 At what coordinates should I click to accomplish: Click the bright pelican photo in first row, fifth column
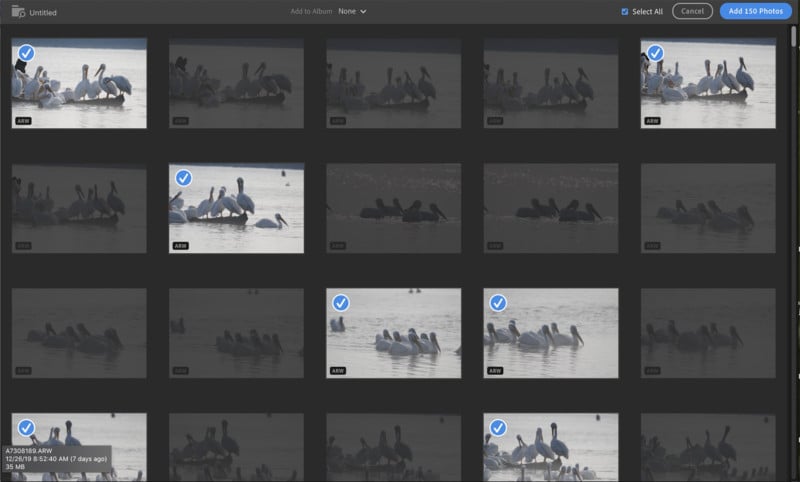(708, 83)
